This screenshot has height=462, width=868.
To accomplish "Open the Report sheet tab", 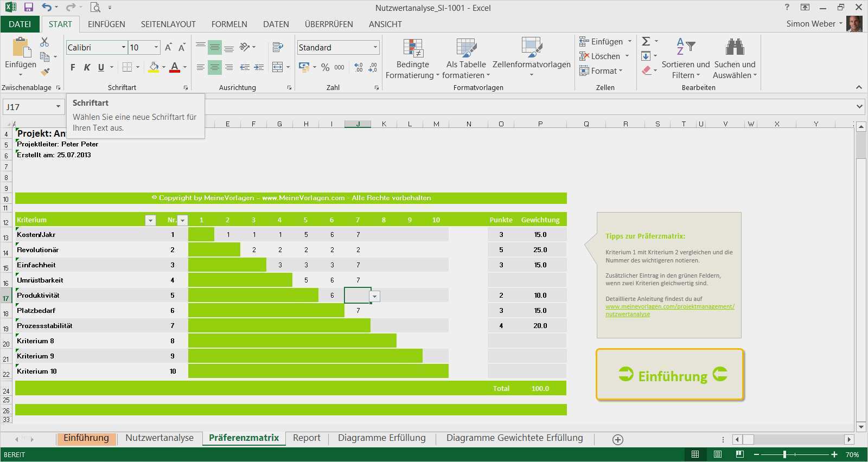I will [307, 438].
